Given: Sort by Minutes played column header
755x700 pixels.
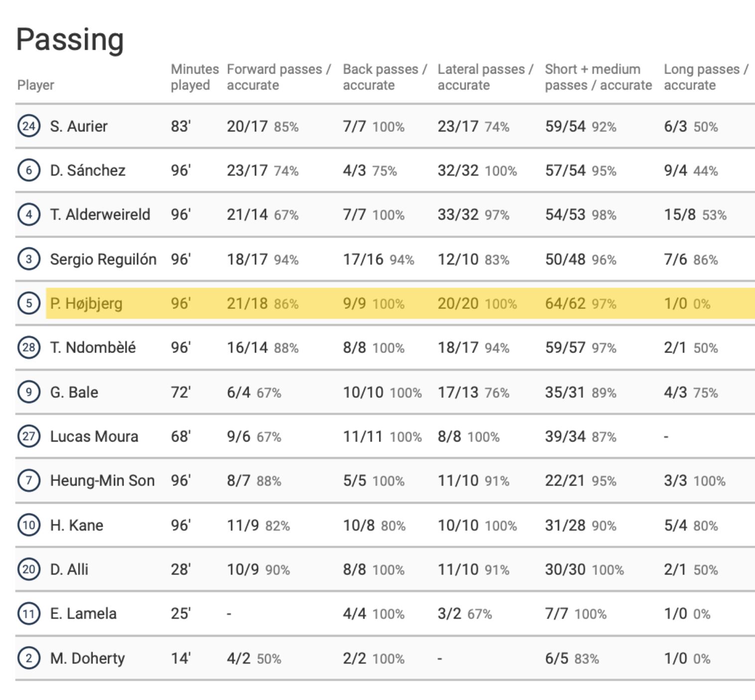Looking at the screenshot, I should click(x=194, y=77).
